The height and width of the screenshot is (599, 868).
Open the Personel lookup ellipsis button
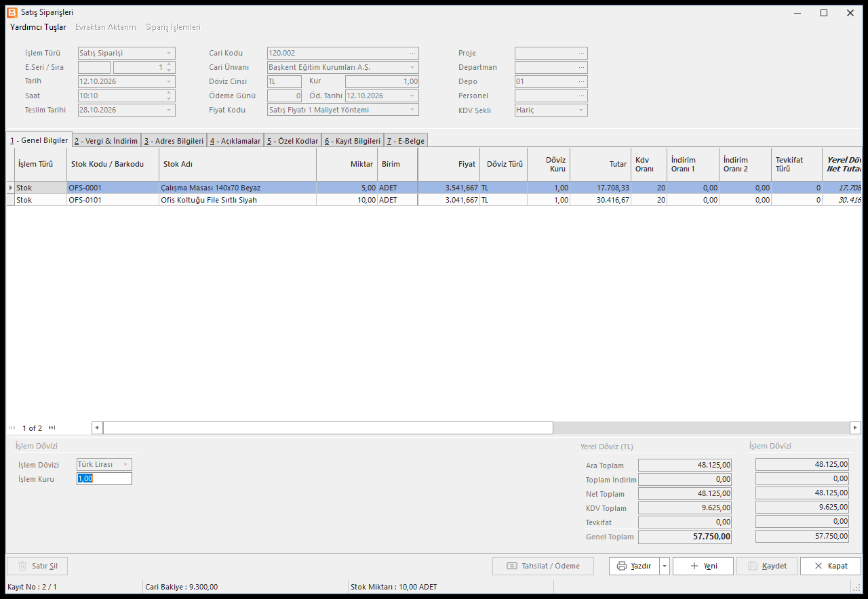[x=581, y=96]
